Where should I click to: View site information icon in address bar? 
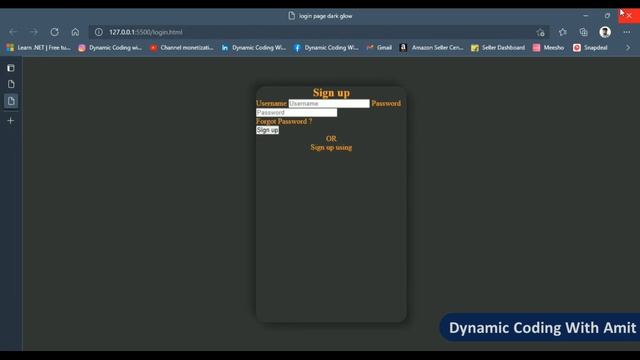(99, 32)
